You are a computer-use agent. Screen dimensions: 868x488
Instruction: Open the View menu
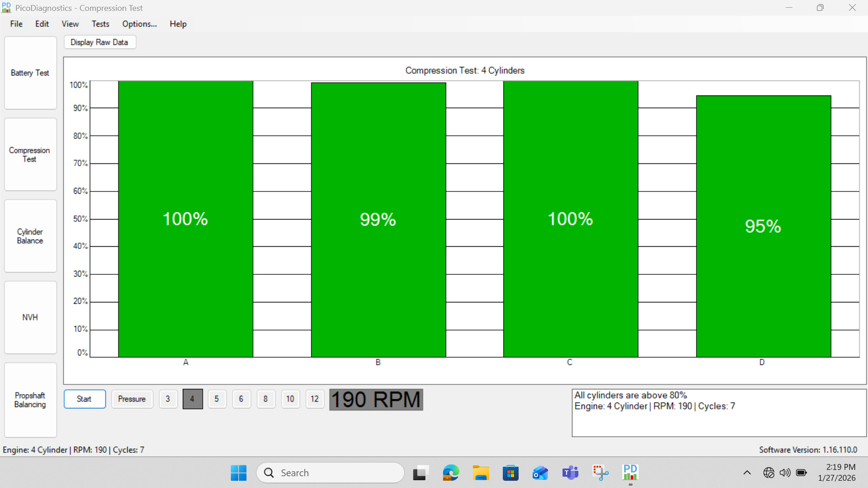(70, 24)
